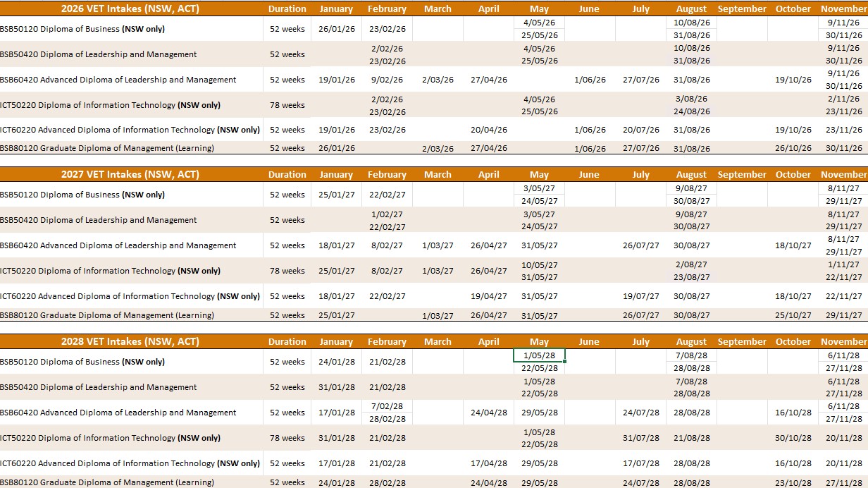Viewport: 868px width, 488px height.
Task: Click the 10/05/27 May date cell
Action: 539,265
